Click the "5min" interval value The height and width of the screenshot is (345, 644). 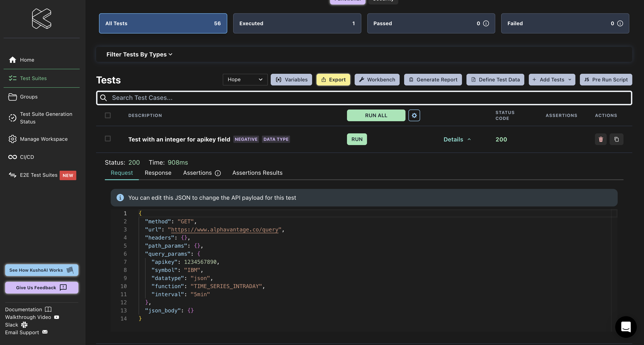[200, 294]
